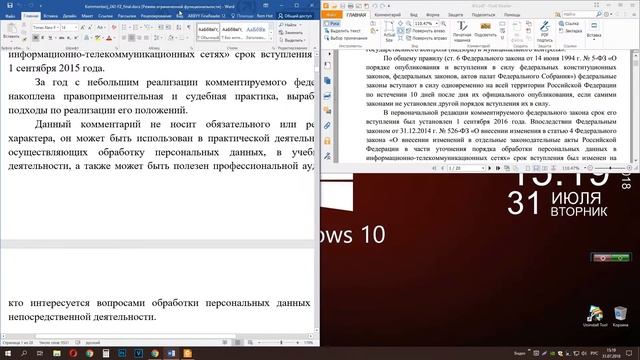This screenshot has width=640, height=360.
Task: Click the Foxit search field
Action: coord(579,14)
